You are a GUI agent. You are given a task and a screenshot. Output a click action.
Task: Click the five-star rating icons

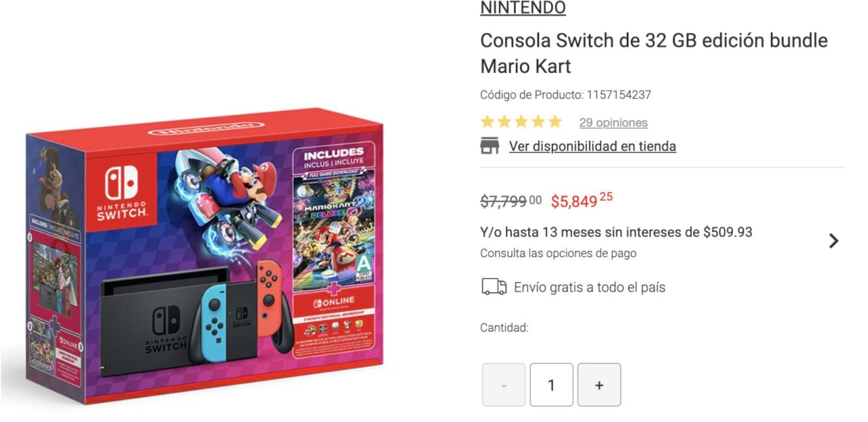[521, 122]
